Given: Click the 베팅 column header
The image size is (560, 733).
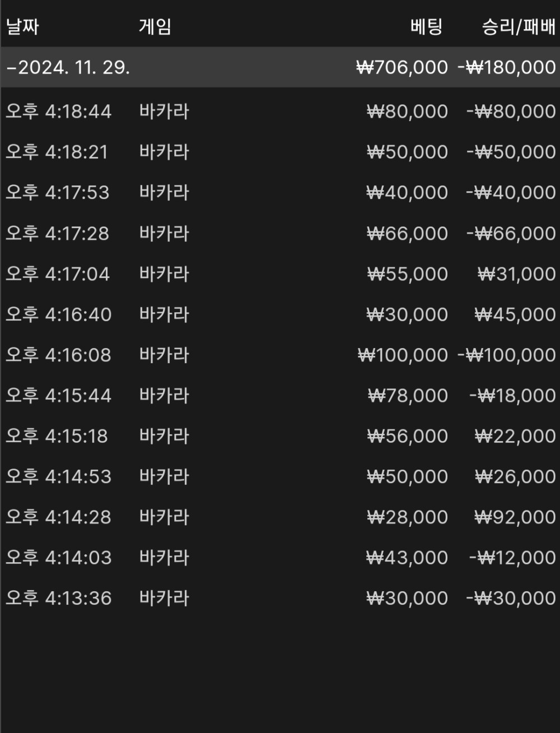Looking at the screenshot, I should [x=426, y=26].
